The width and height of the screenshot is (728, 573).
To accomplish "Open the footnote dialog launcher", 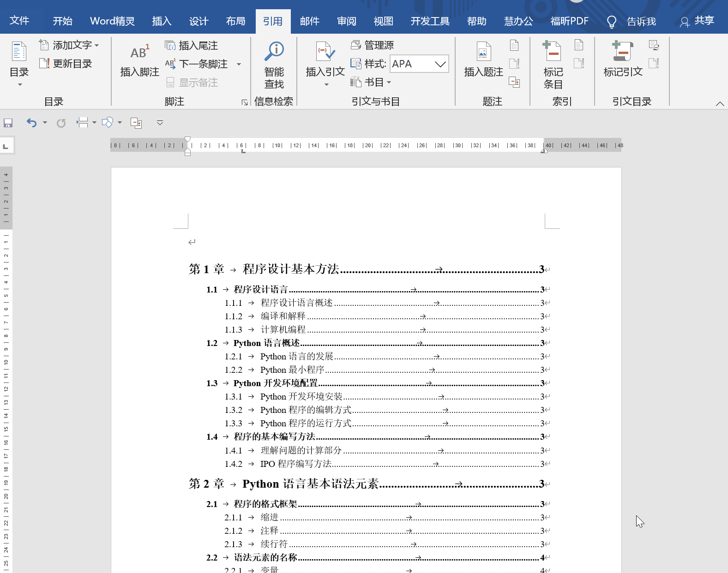I will [245, 102].
